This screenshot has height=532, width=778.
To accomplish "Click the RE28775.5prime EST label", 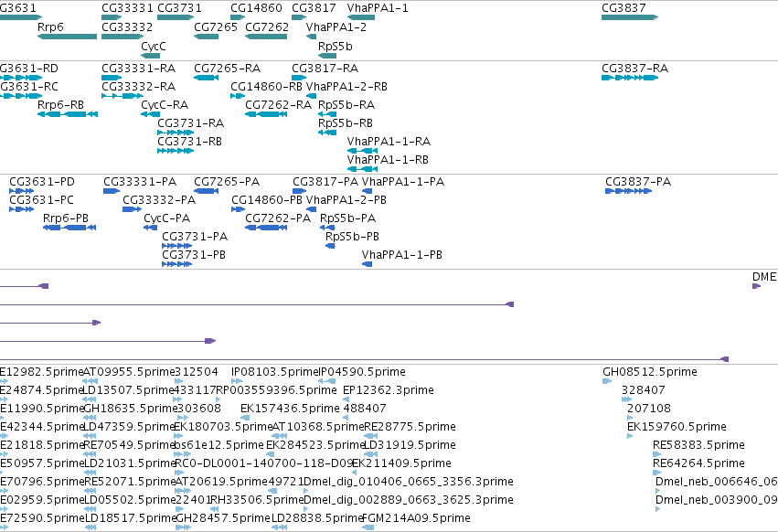I will pos(410,427).
